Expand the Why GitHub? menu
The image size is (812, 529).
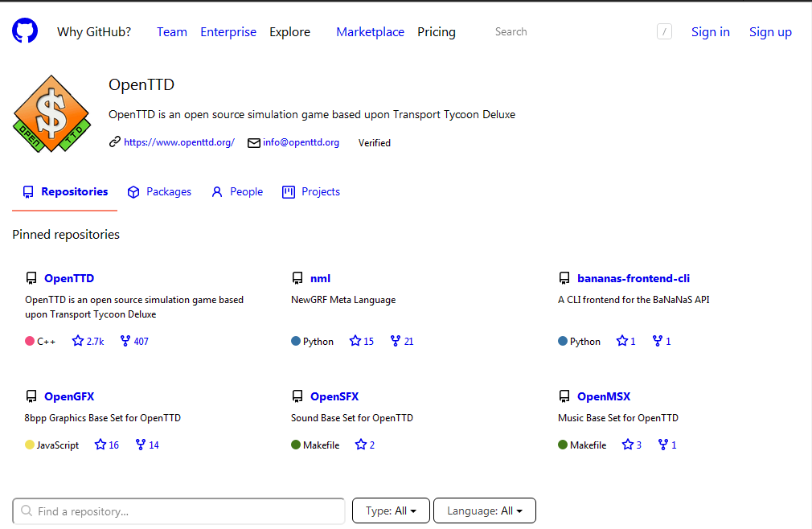(94, 32)
